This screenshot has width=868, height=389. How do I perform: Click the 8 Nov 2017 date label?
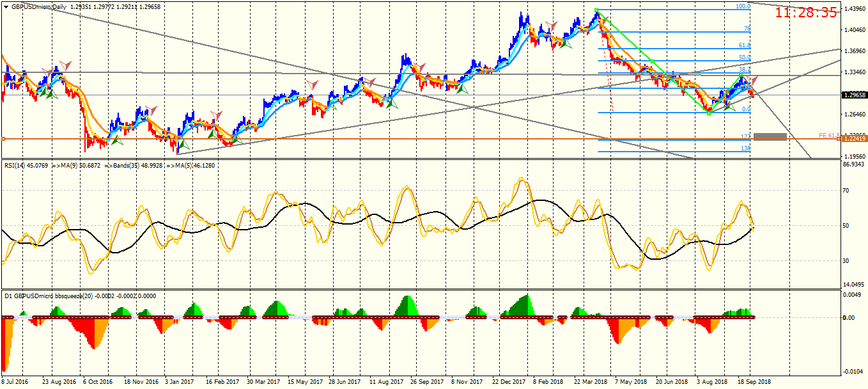467,381
